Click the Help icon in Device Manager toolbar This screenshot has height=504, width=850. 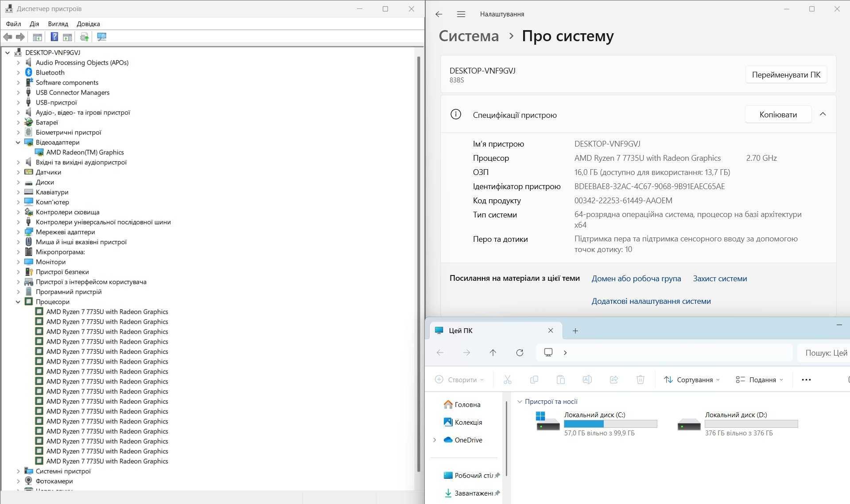click(x=54, y=37)
